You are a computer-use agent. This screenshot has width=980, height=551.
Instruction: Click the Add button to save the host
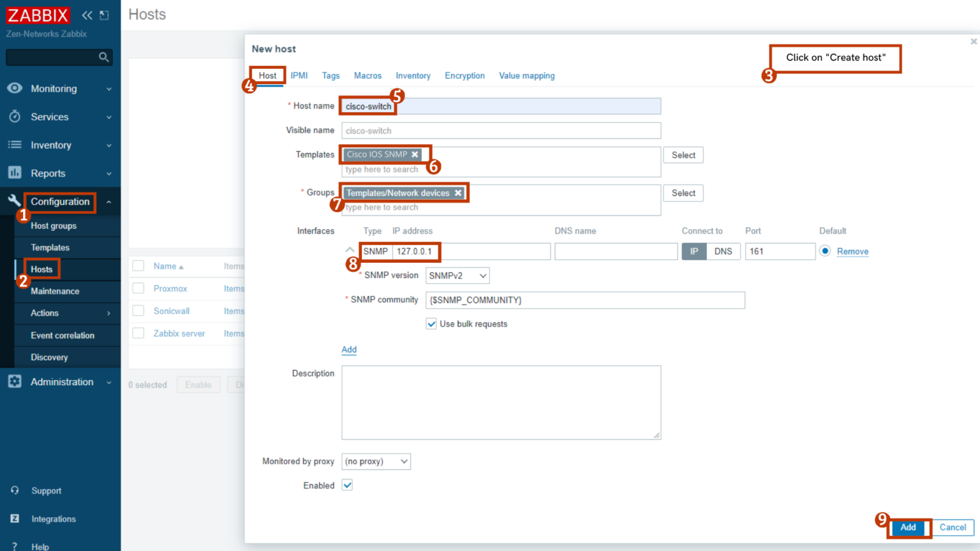pos(909,527)
